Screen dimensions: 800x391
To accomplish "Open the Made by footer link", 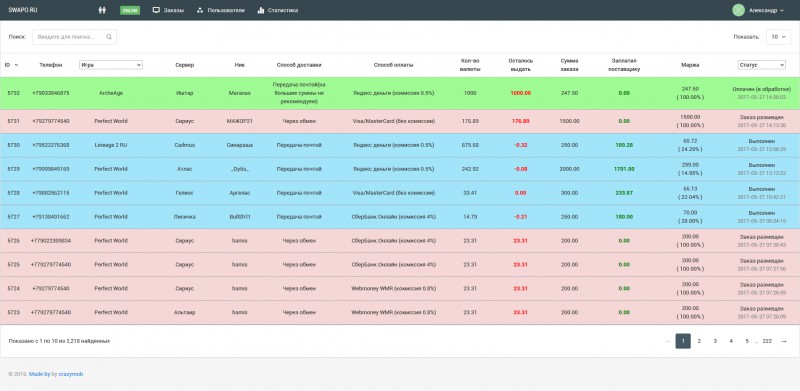I will pyautogui.click(x=39, y=374).
